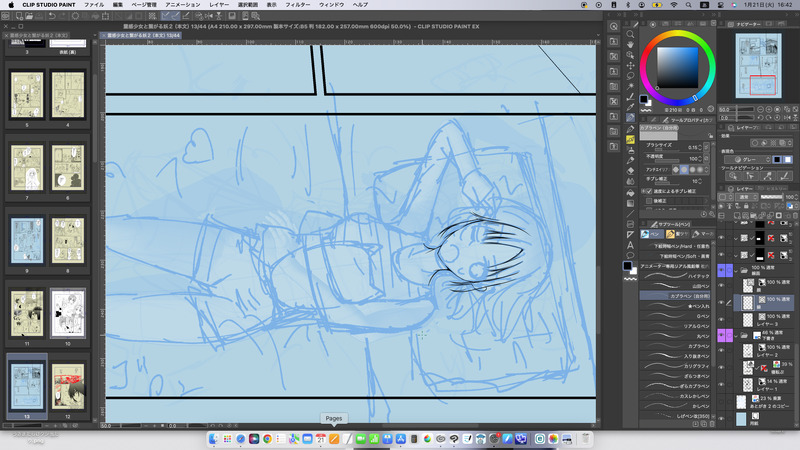Select the Gペン sub tool
The height and width of the screenshot is (450, 800).
click(x=674, y=316)
